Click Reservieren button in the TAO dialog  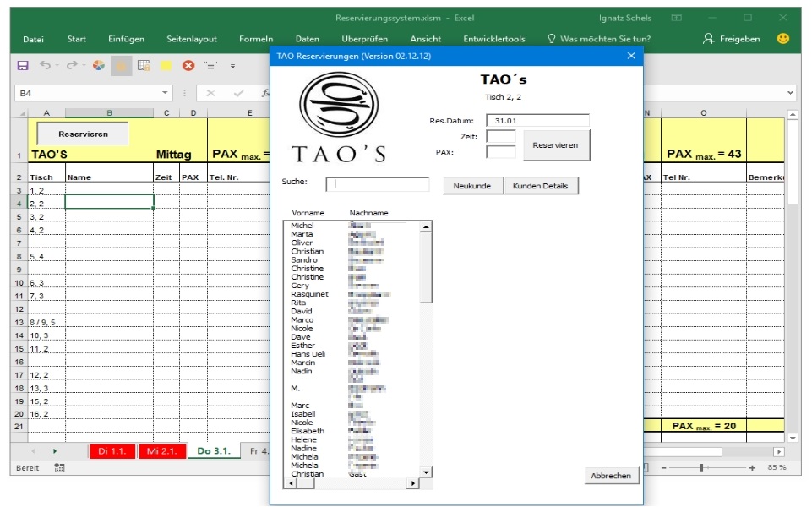(556, 145)
